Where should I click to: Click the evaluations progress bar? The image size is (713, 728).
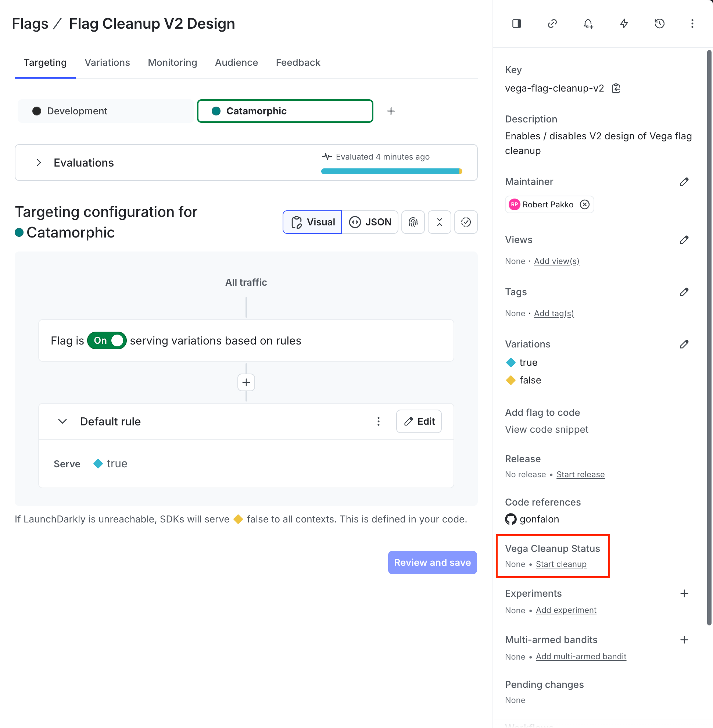click(391, 171)
